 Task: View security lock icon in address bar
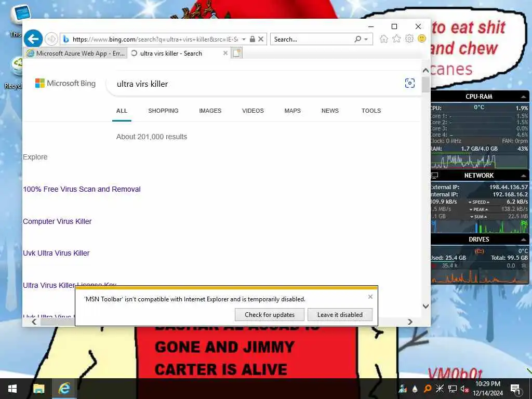pos(252,39)
